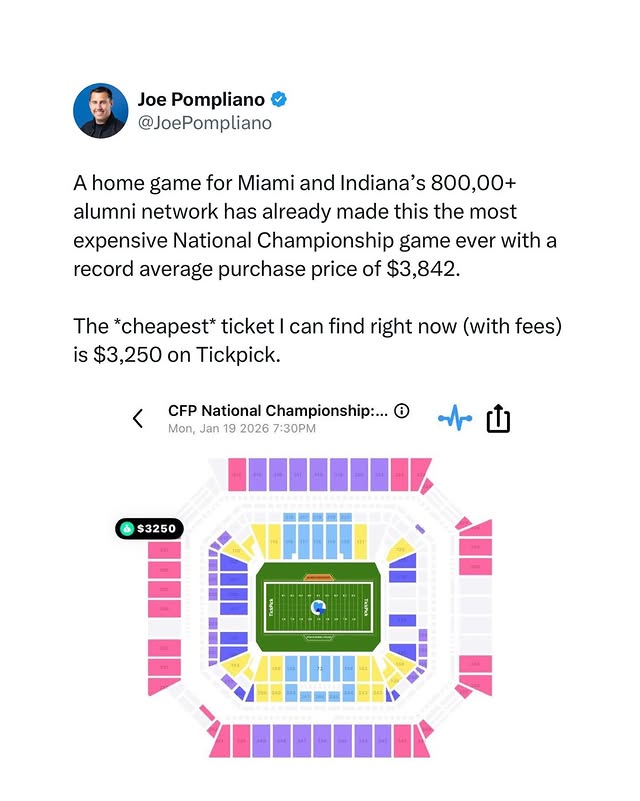Select the dark blue section left of the field
Image resolution: width=640 pixels, height=801 pixels.
pyautogui.click(x=234, y=592)
